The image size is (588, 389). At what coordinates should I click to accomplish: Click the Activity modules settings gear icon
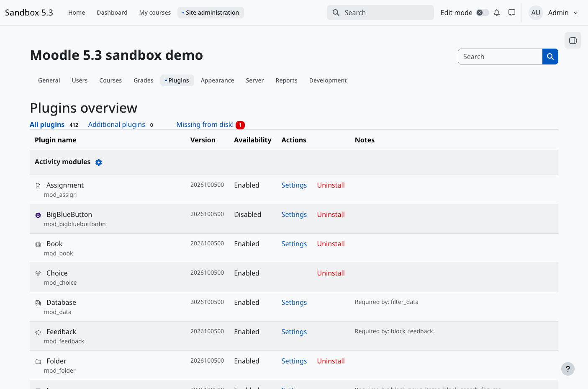99,162
